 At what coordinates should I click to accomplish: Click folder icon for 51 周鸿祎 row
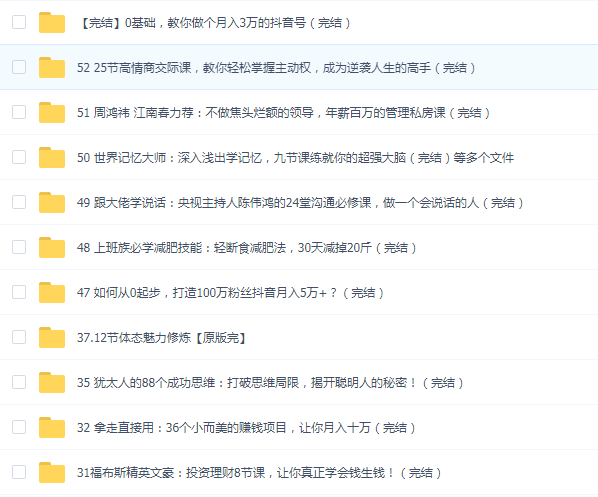[x=52, y=113]
